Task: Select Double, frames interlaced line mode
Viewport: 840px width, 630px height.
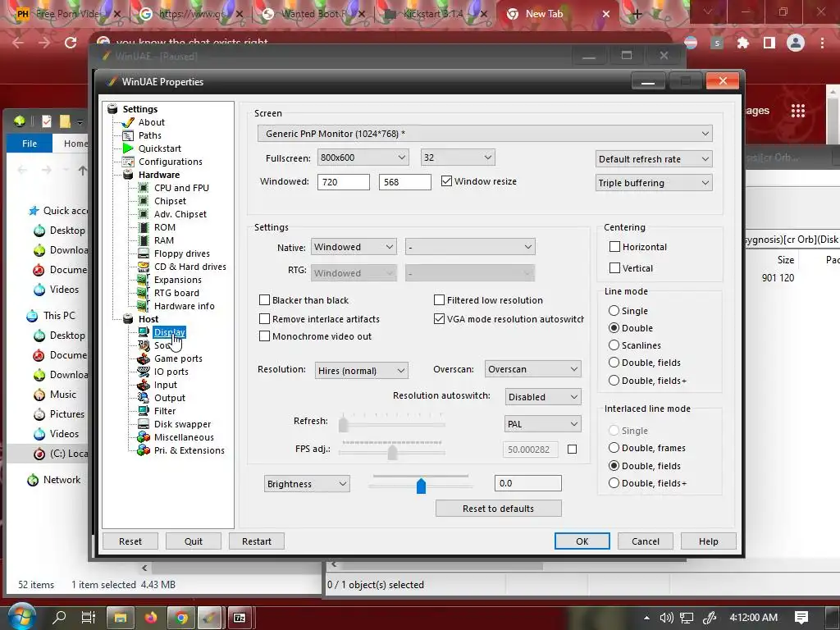Action: [x=614, y=448]
